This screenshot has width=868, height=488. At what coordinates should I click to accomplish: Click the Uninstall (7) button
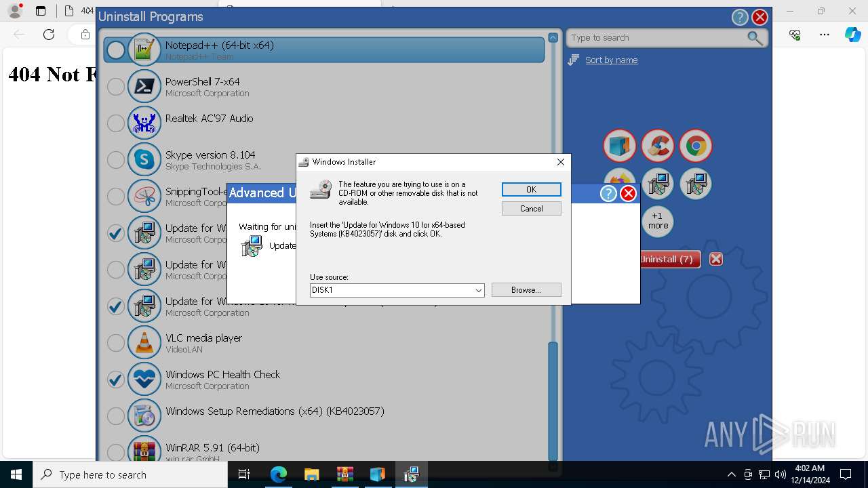coord(668,259)
